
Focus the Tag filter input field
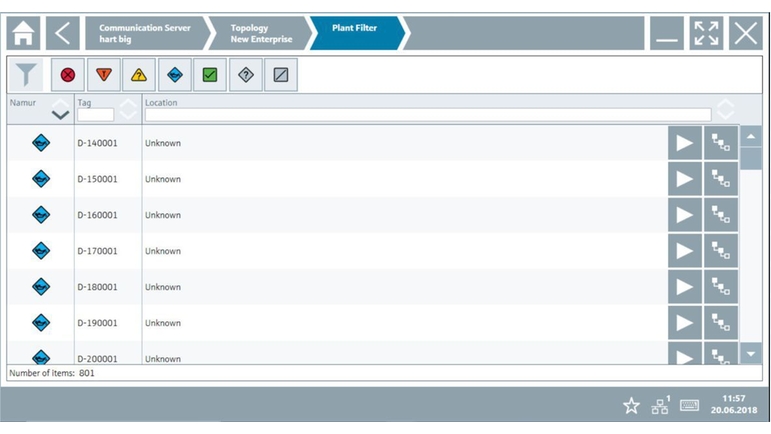click(95, 115)
